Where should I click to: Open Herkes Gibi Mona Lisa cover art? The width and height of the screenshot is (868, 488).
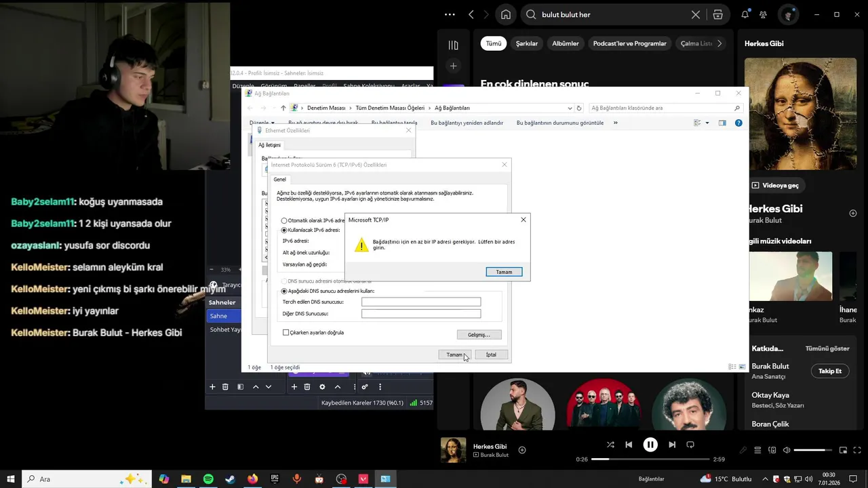[800, 114]
